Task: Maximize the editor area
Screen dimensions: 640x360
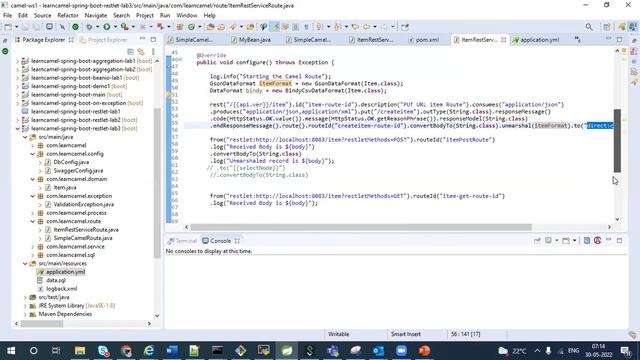Action: click(x=620, y=40)
